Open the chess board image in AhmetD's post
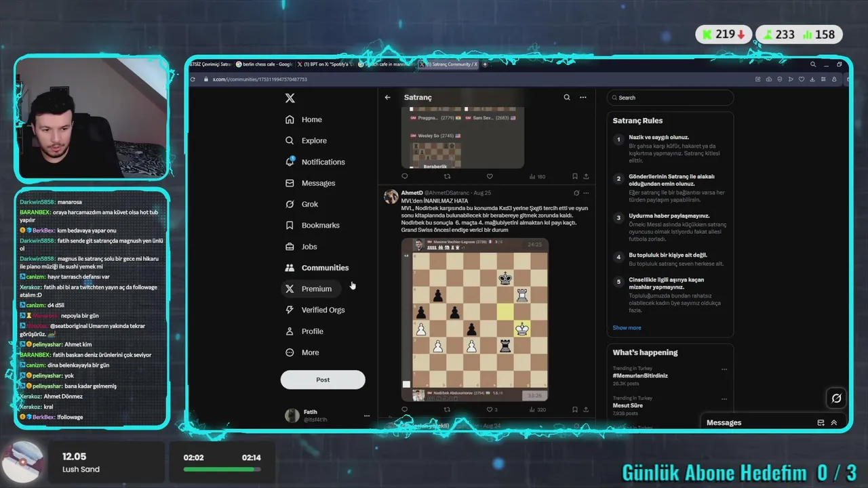This screenshot has width=868, height=488. pyautogui.click(x=475, y=319)
